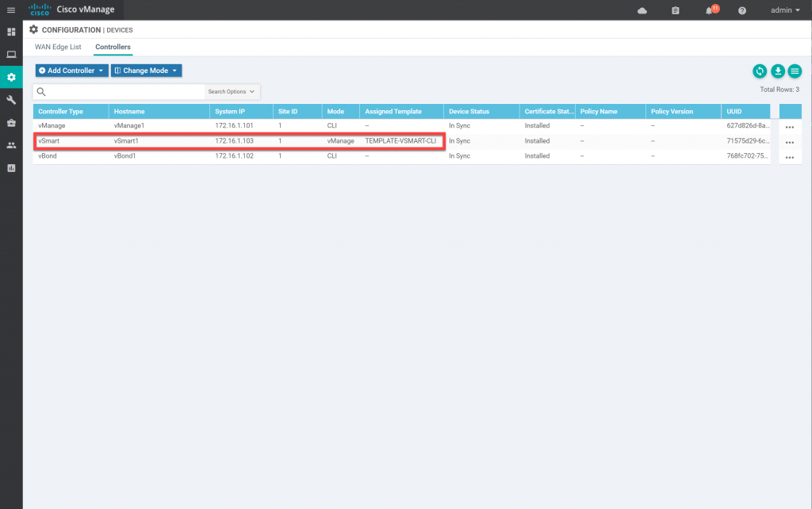Select the Monitor sidebar icon
This screenshot has height=509, width=812.
(x=11, y=54)
